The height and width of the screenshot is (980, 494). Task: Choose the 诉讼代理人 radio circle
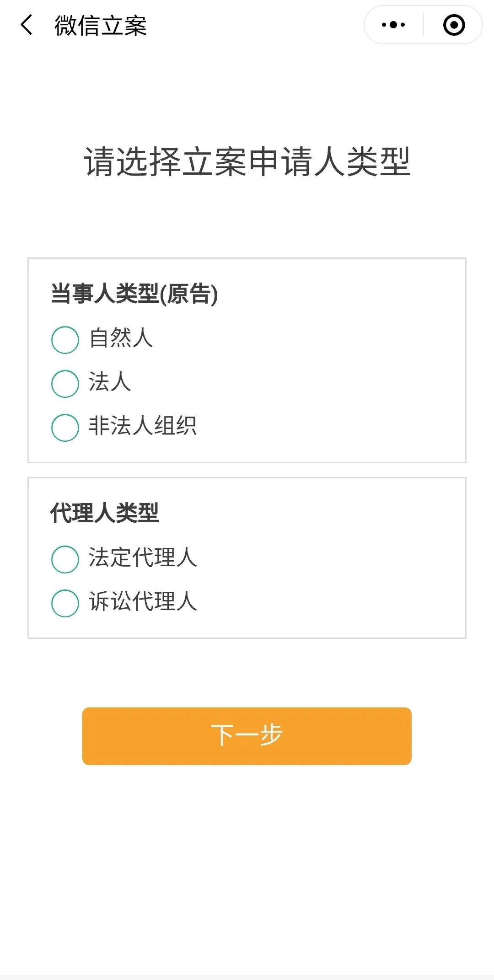pyautogui.click(x=65, y=603)
